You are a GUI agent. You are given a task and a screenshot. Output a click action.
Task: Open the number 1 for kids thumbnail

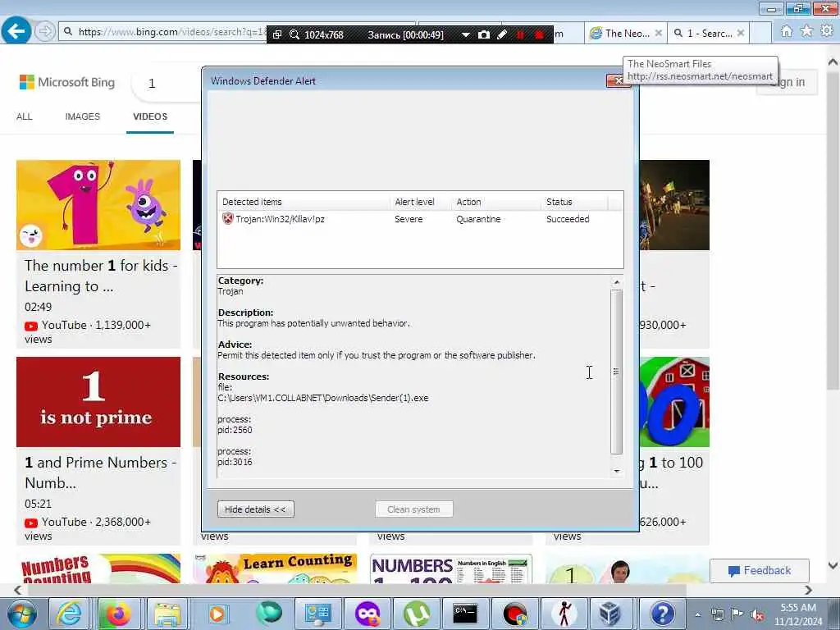pyautogui.click(x=98, y=204)
